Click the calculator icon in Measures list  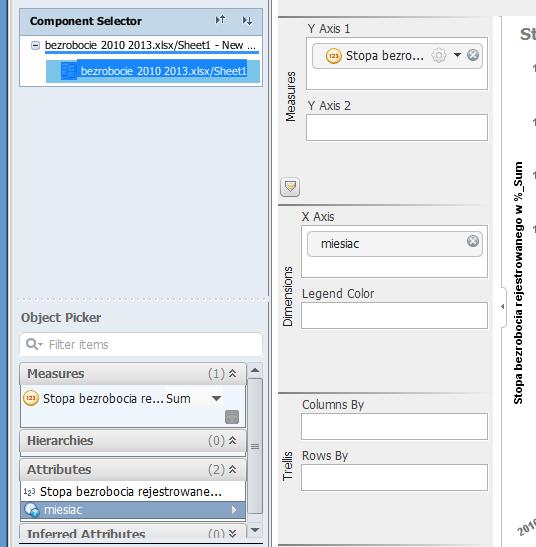point(232,417)
